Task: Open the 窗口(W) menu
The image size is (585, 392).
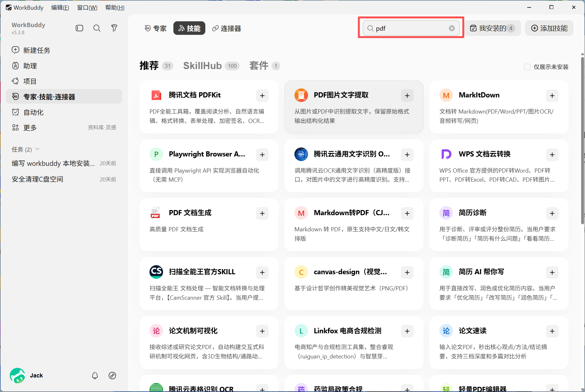Action: tap(87, 7)
